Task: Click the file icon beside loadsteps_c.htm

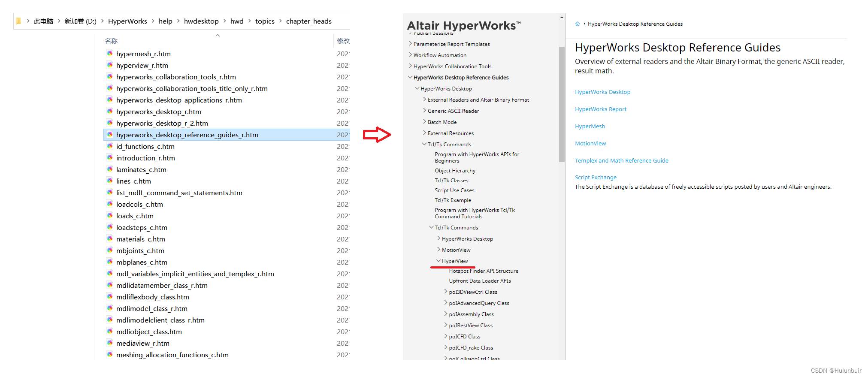Action: (110, 227)
